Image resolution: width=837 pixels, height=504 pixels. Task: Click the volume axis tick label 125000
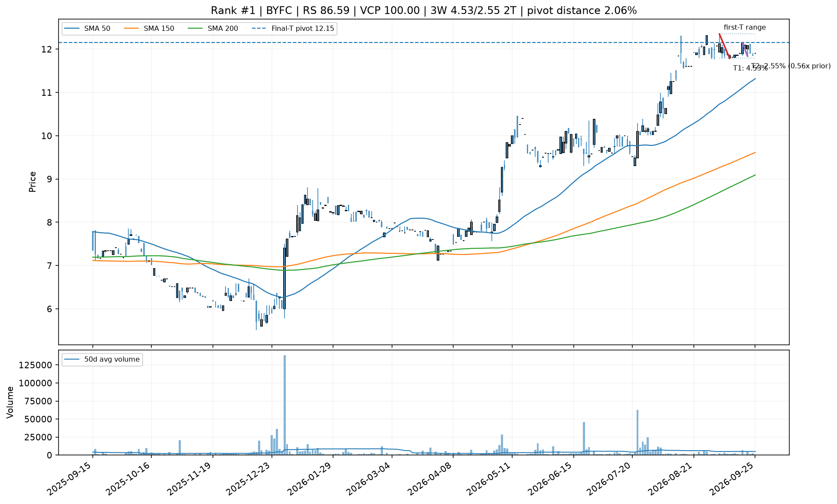coord(36,365)
